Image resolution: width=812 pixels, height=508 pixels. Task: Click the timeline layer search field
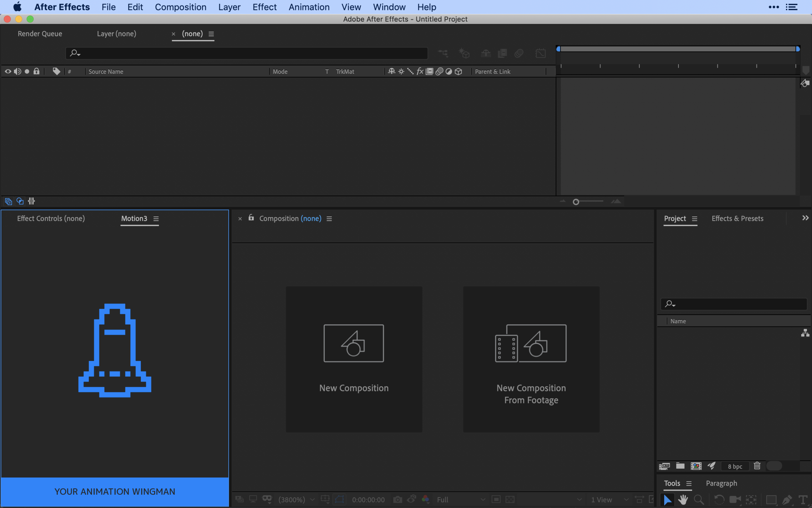pyautogui.click(x=247, y=53)
